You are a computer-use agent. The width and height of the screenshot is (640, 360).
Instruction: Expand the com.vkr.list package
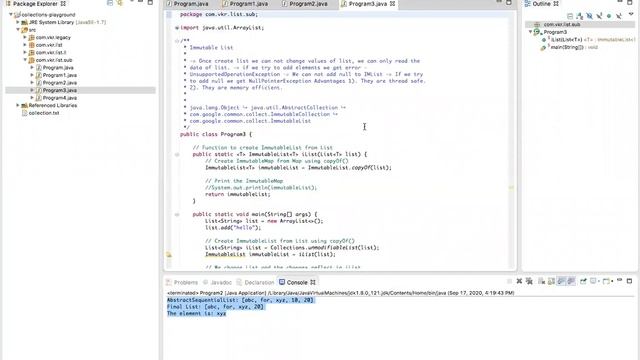25,45
